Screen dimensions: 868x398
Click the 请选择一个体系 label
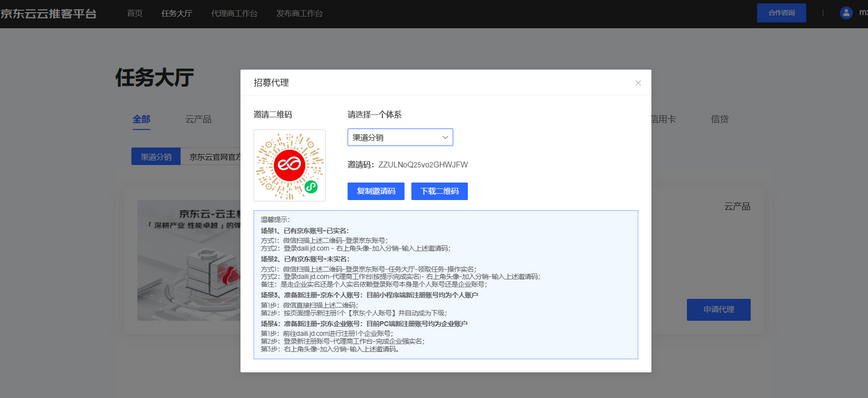coord(375,115)
